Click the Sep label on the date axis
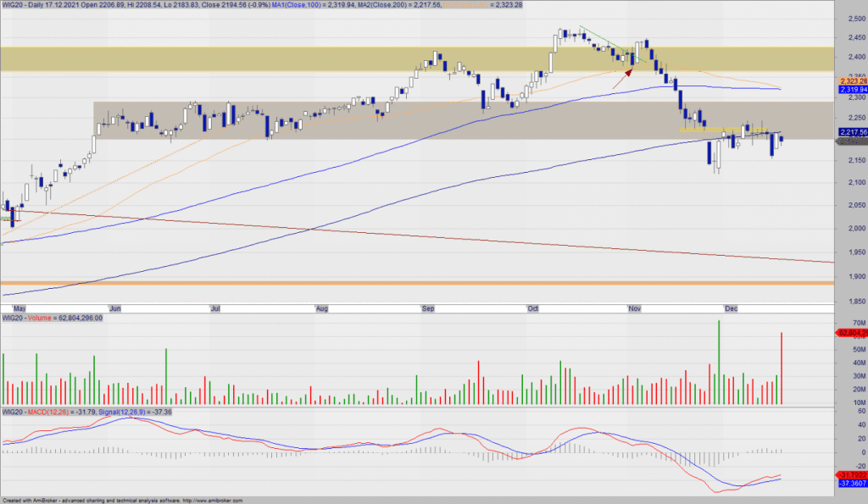Image resolution: width=868 pixels, height=504 pixels. (x=431, y=307)
